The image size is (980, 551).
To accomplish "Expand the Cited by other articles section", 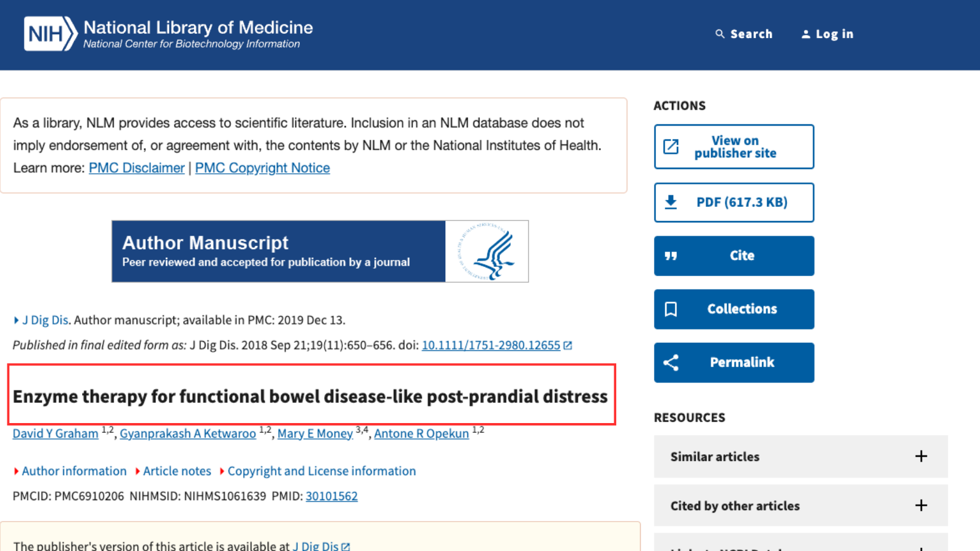I will [x=921, y=505].
